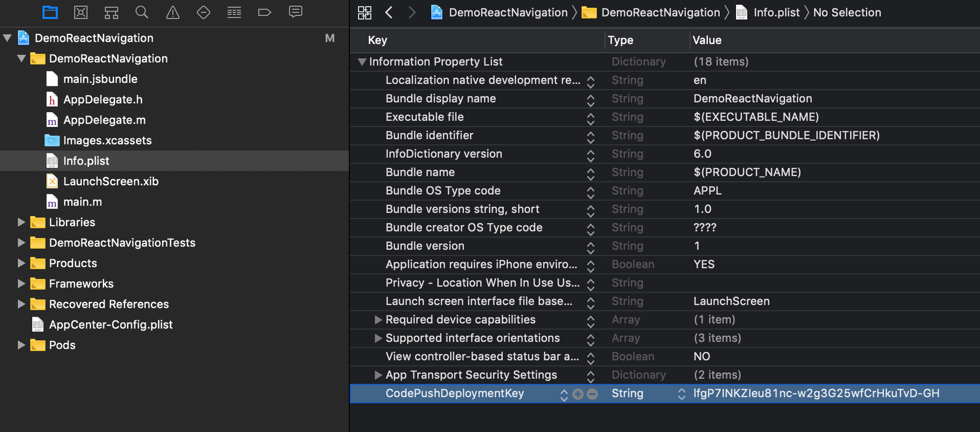The width and height of the screenshot is (980, 432).
Task: Expand the Pods group
Action: tap(21, 345)
